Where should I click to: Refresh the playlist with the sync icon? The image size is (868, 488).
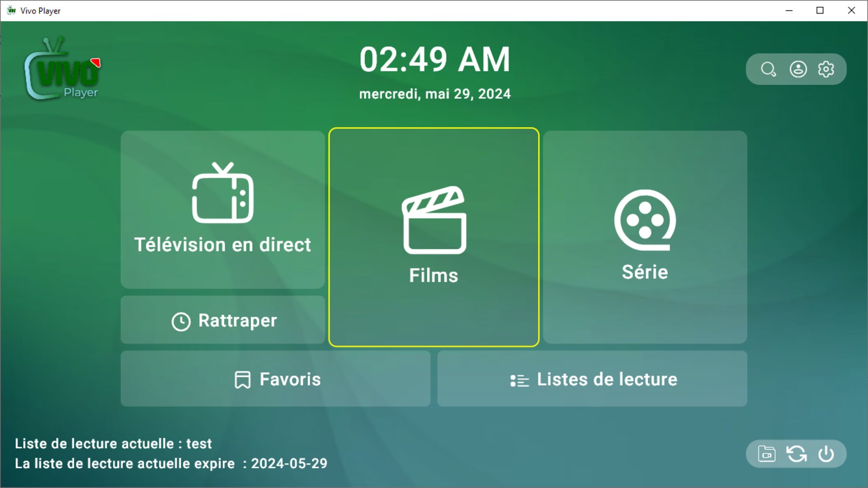tap(797, 454)
